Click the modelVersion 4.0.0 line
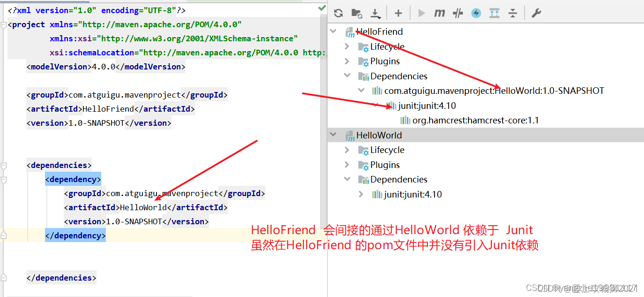Viewport: 644px width, 297px height. click(x=106, y=67)
